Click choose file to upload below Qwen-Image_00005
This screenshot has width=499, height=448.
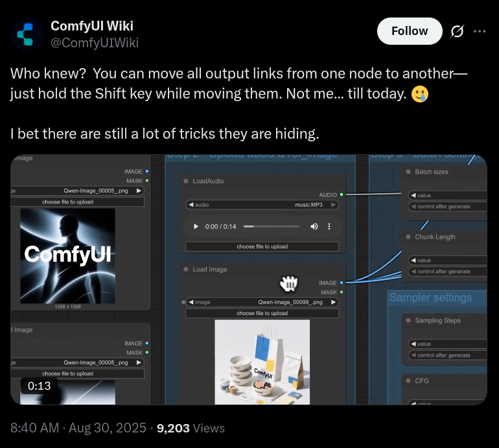coord(77,202)
